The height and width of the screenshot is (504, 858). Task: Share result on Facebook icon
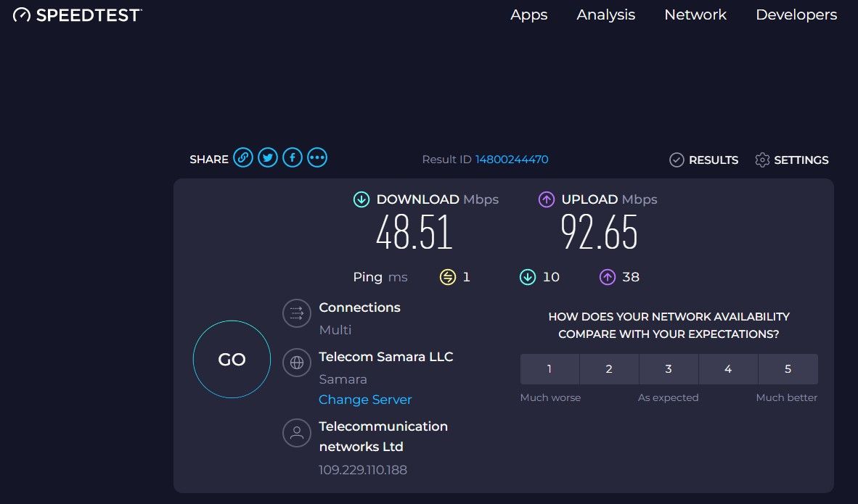[293, 158]
